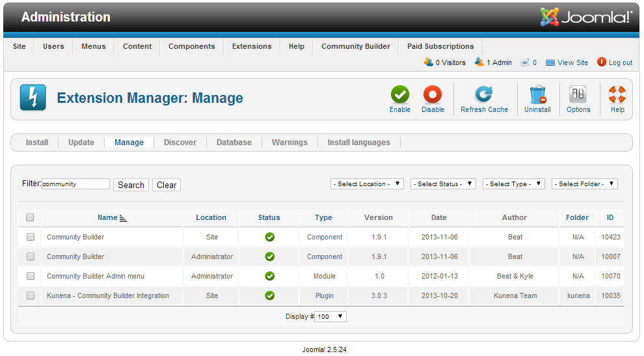Open the Extensions menu
The image size is (644, 356).
[251, 46]
